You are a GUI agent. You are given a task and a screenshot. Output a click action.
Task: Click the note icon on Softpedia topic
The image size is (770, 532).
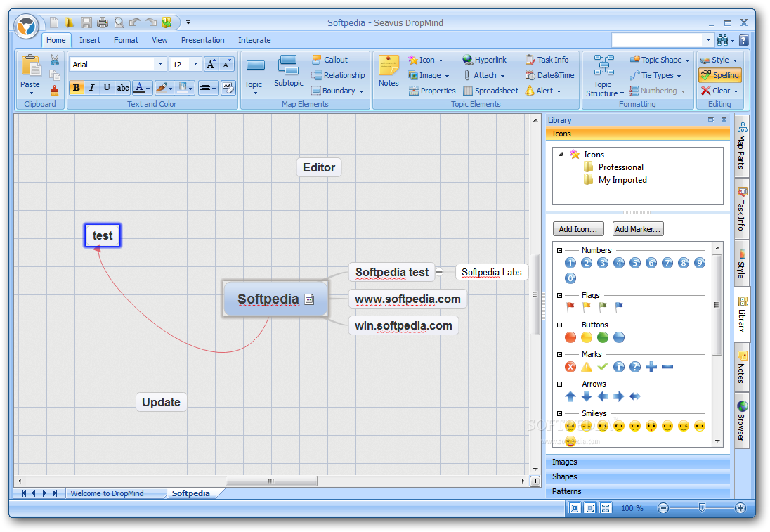point(309,299)
